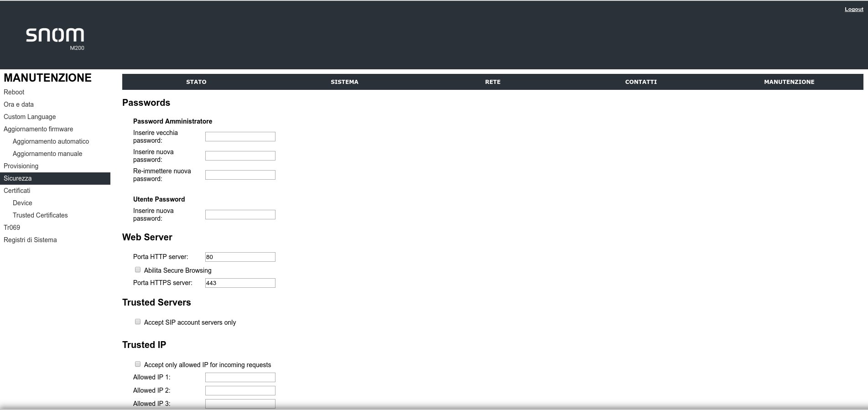
Task: Open Certificati section
Action: tap(17, 191)
